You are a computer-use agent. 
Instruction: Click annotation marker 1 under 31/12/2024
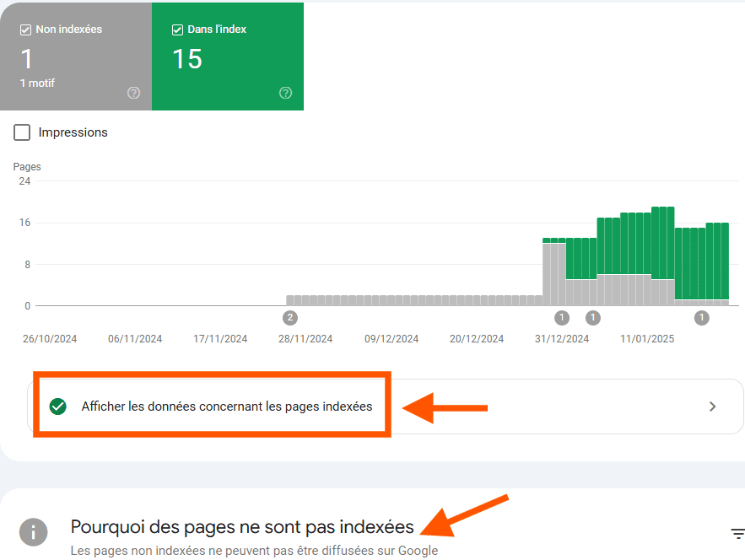pyautogui.click(x=562, y=318)
